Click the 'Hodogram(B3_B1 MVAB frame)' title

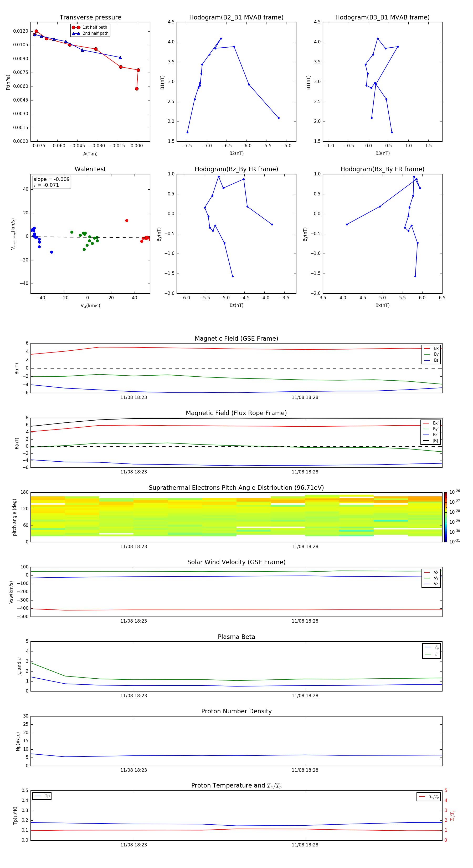382,17
